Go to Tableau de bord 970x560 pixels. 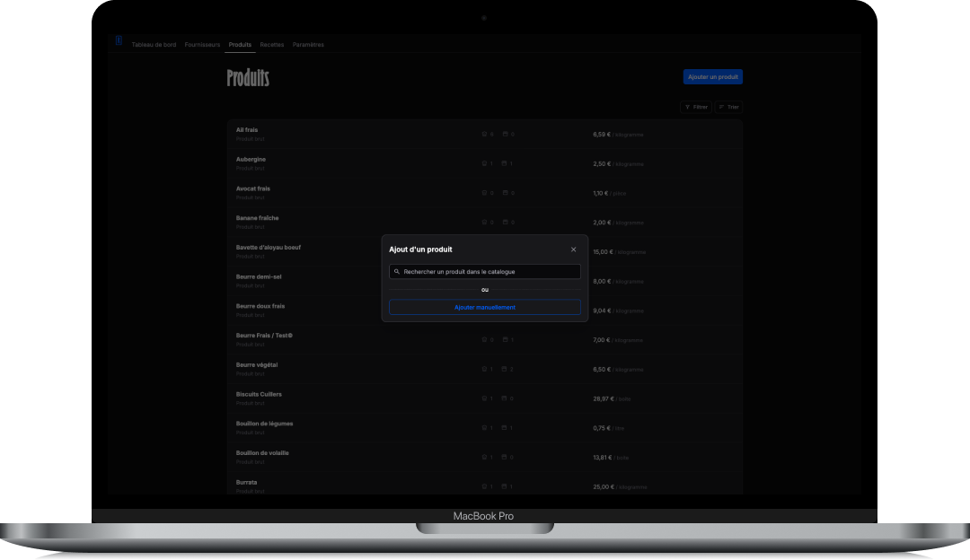coord(153,44)
